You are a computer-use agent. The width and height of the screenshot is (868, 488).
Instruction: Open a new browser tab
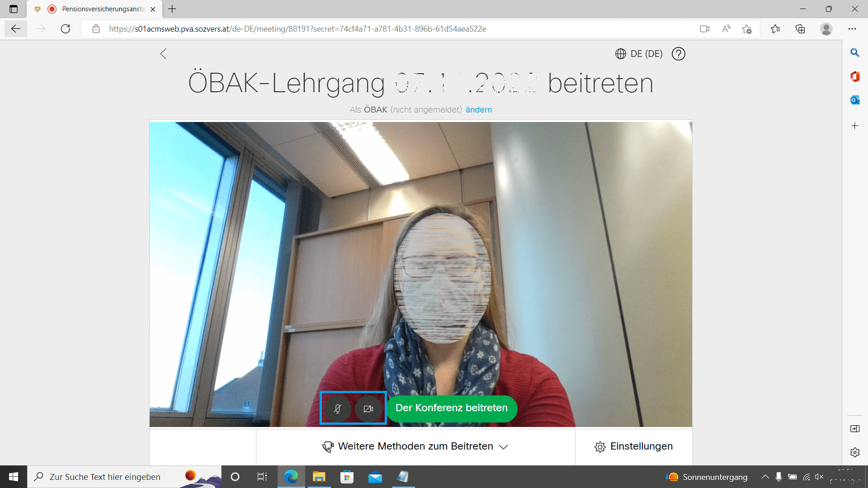tap(172, 9)
